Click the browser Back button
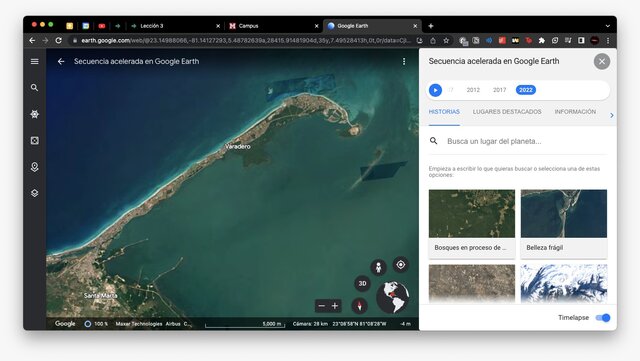Screen dimensions: 640x361 click(32, 40)
